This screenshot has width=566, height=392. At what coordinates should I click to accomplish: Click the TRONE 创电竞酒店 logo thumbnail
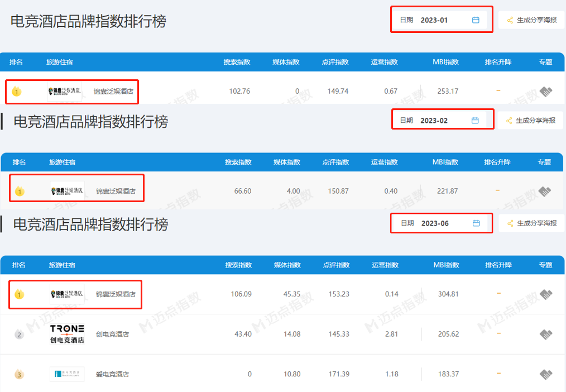67,334
